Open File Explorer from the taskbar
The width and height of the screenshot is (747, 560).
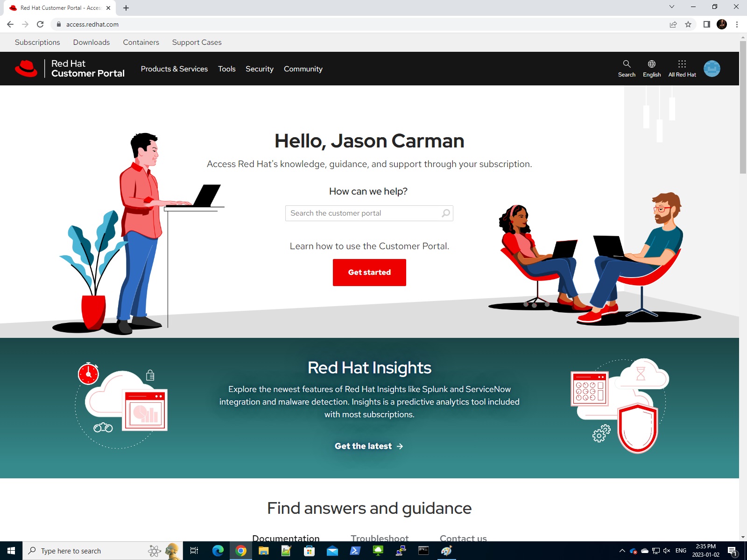tap(264, 551)
